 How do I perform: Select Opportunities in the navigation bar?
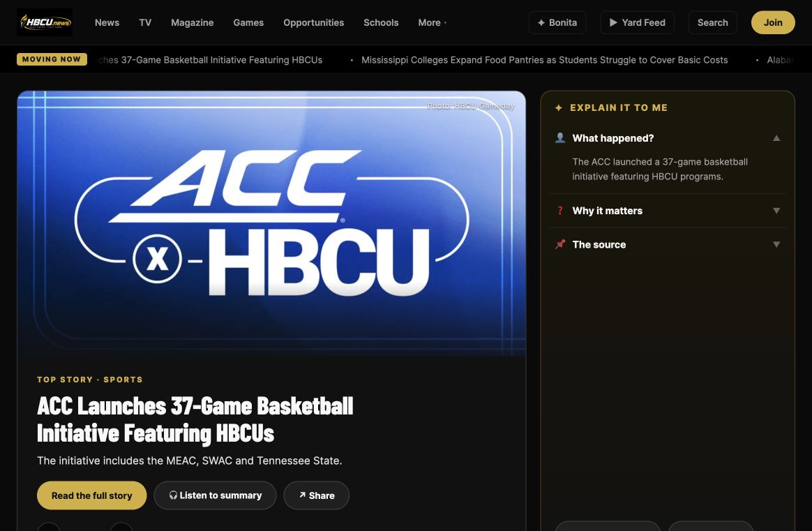click(x=313, y=23)
